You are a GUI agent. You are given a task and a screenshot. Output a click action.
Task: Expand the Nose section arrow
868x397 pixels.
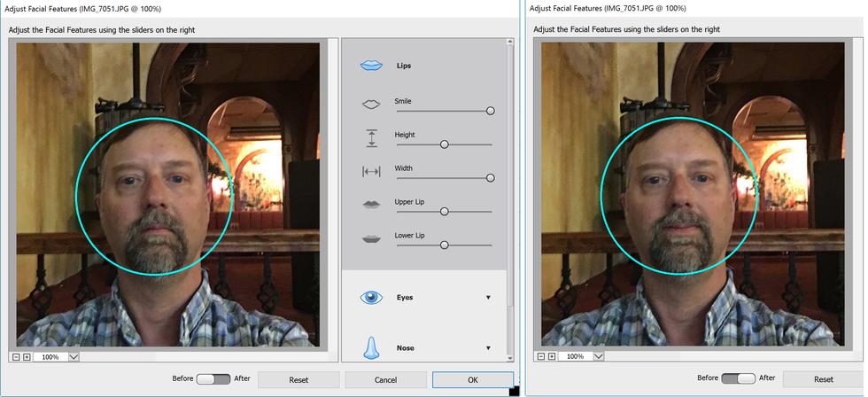488,348
